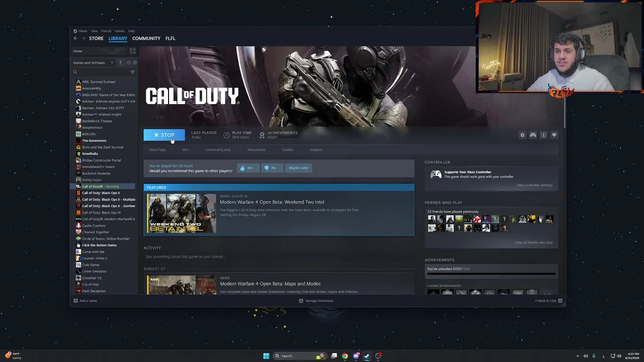Viewport: 644px width, 362px height.
Task: Open the Community Hub link
Action: click(218, 150)
